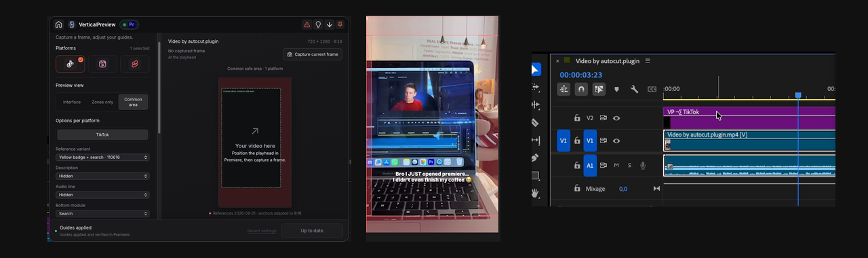Image resolution: width=868 pixels, height=258 pixels.
Task: Click the Pr connection status badge
Action: pos(129,24)
